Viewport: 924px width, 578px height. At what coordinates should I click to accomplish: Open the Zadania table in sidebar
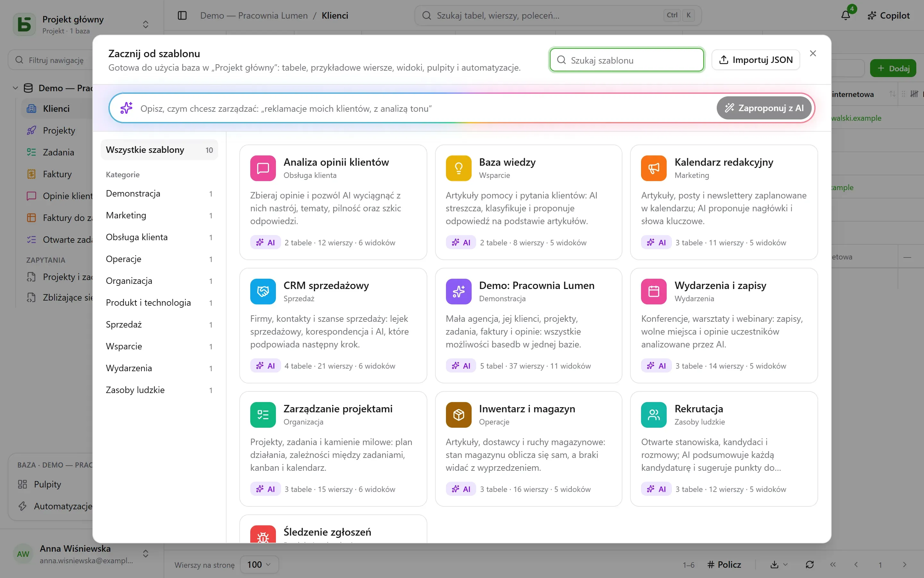click(57, 153)
